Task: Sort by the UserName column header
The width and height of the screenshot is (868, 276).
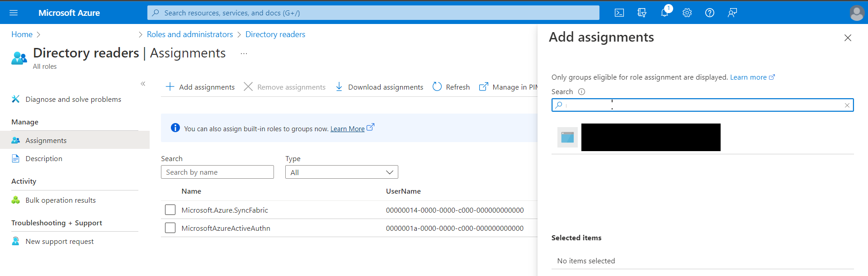Action: tap(403, 191)
